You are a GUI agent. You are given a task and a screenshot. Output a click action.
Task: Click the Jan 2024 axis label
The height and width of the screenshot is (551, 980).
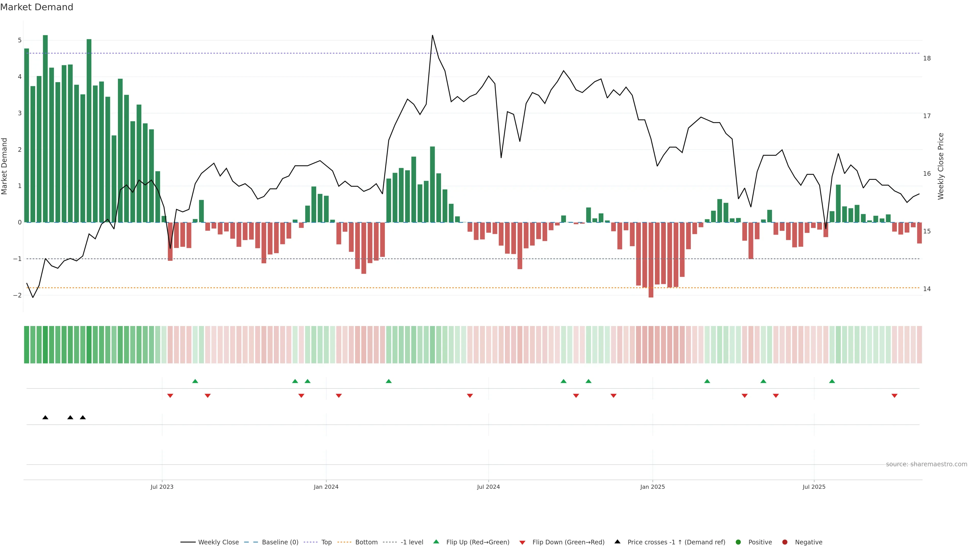326,487
